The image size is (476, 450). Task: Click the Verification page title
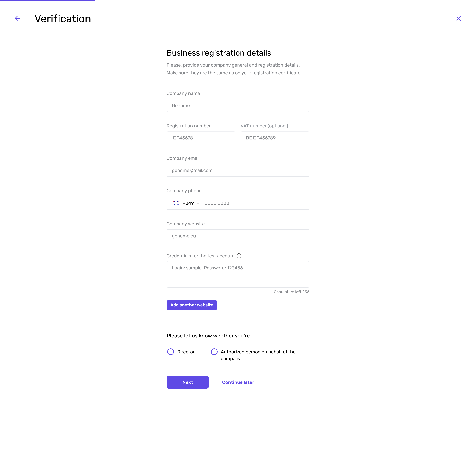(x=63, y=19)
